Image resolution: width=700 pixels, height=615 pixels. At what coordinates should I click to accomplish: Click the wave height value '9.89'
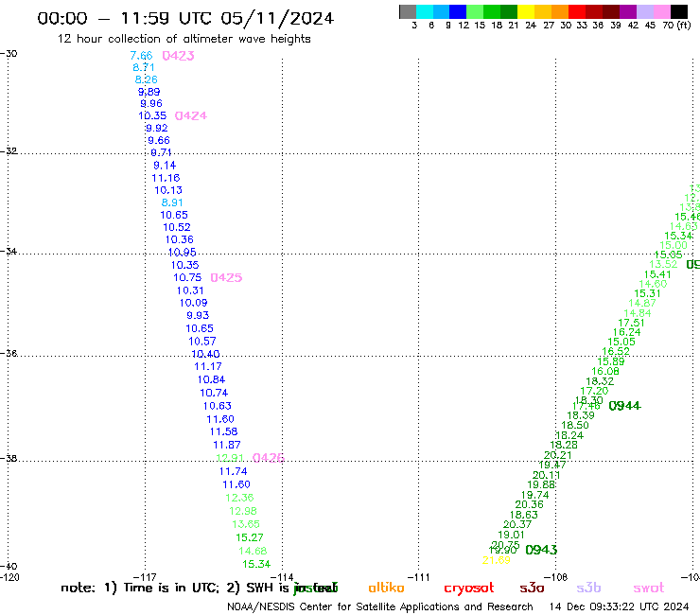(149, 92)
